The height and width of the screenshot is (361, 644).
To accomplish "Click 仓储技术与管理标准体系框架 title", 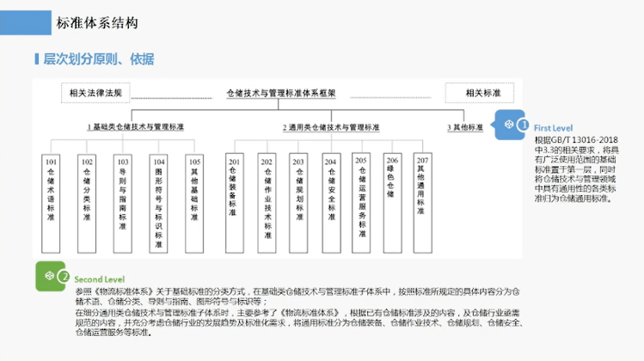I will (x=281, y=93).
